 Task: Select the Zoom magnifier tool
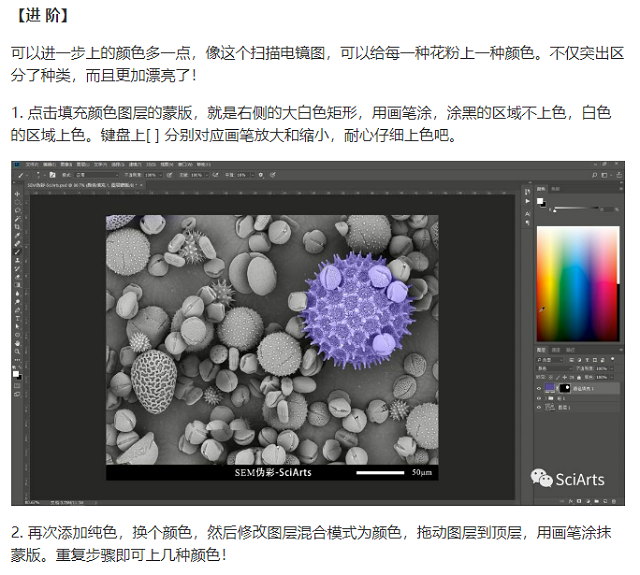(x=18, y=351)
